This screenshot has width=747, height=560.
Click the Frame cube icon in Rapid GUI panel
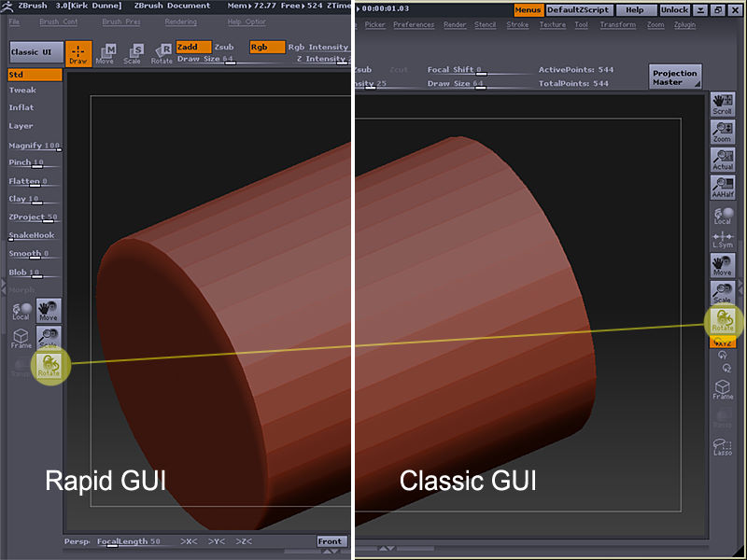click(21, 339)
